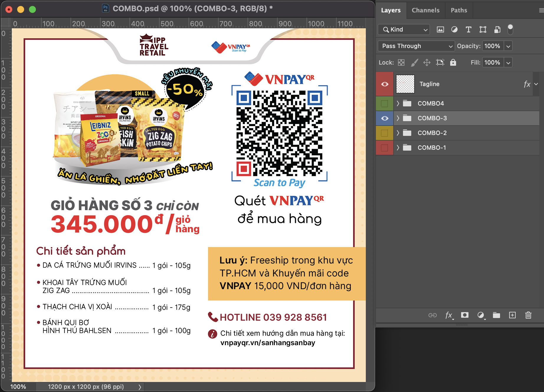Expand the Tagline layer effects chevron
544x392 pixels.
[536, 84]
